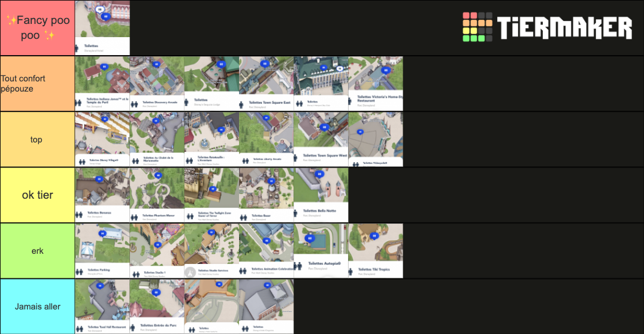Select the 'Tout confort pépouze' tier label

click(37, 84)
